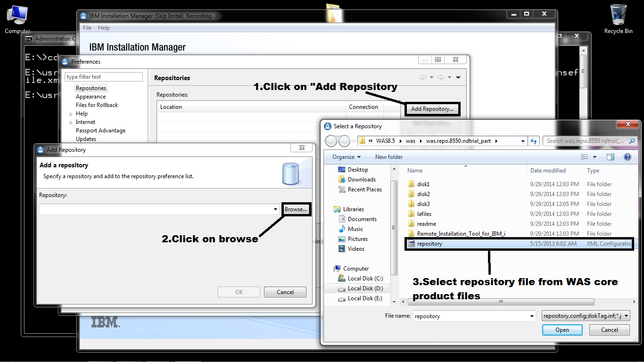Toggle the preview pane in explorer
Screen dimensions: 644x362
pos(611,157)
